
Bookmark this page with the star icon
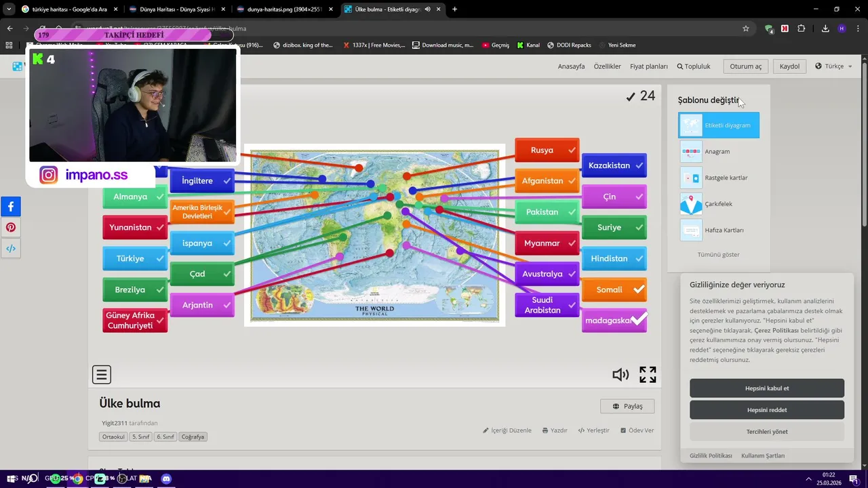coord(746,28)
